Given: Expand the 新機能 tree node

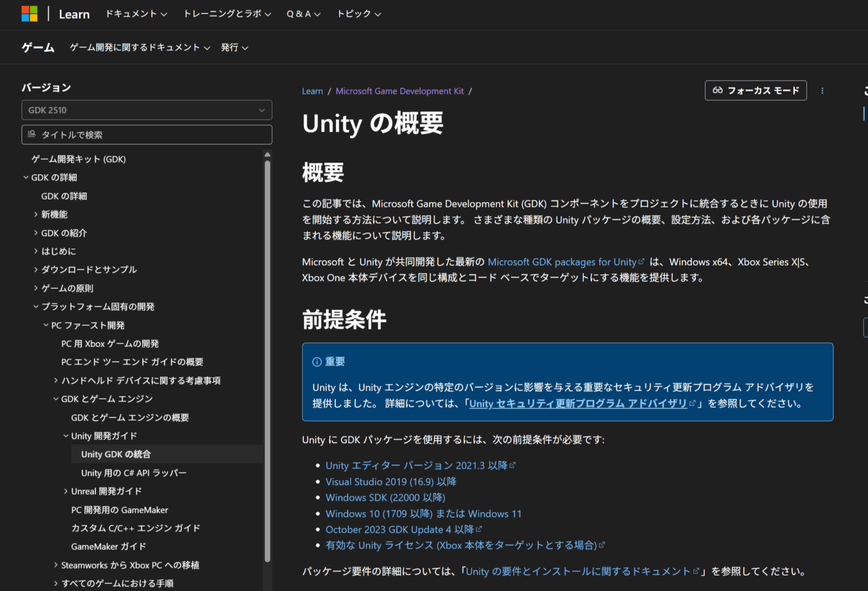Looking at the screenshot, I should tap(36, 215).
